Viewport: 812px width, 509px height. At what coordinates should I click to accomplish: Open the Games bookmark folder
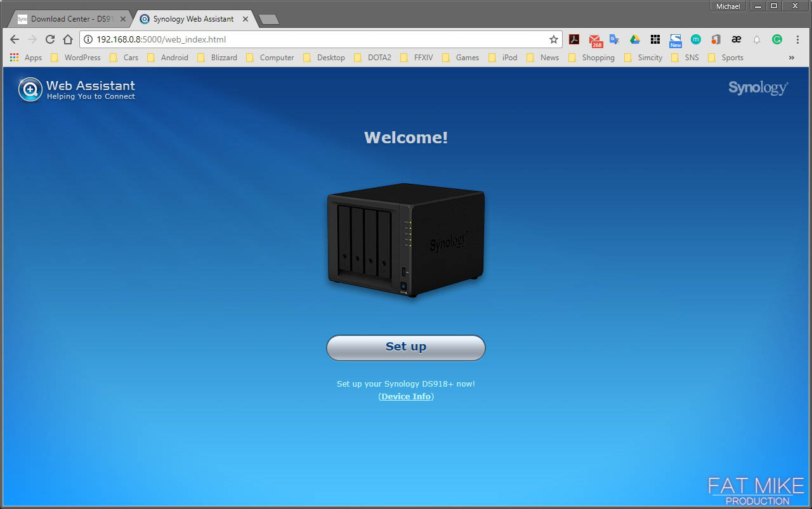pos(460,58)
